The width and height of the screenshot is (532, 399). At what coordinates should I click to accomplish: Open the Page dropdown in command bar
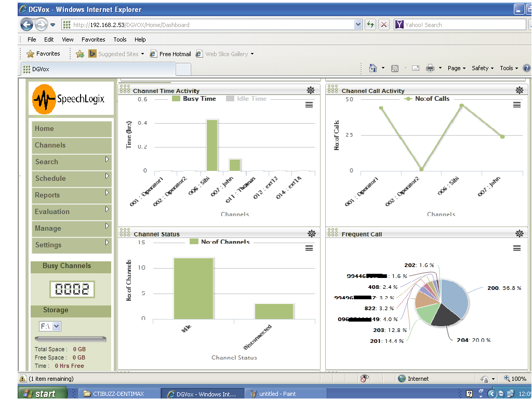[x=456, y=68]
